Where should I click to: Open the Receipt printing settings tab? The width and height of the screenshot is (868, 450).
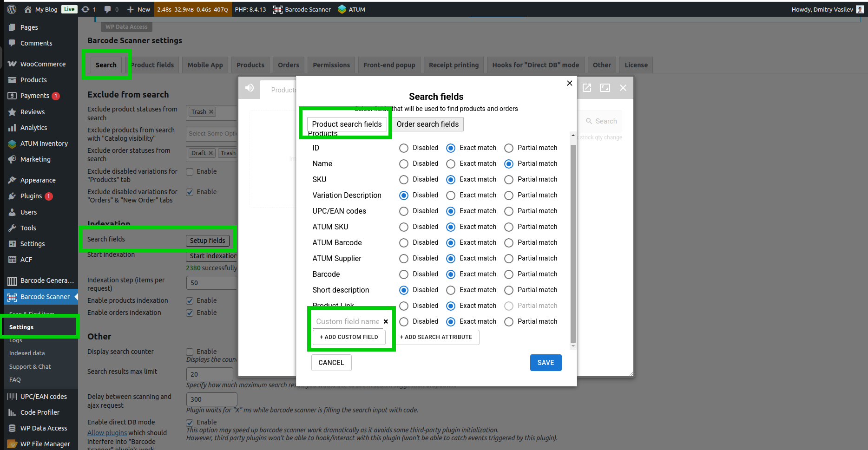(x=454, y=65)
